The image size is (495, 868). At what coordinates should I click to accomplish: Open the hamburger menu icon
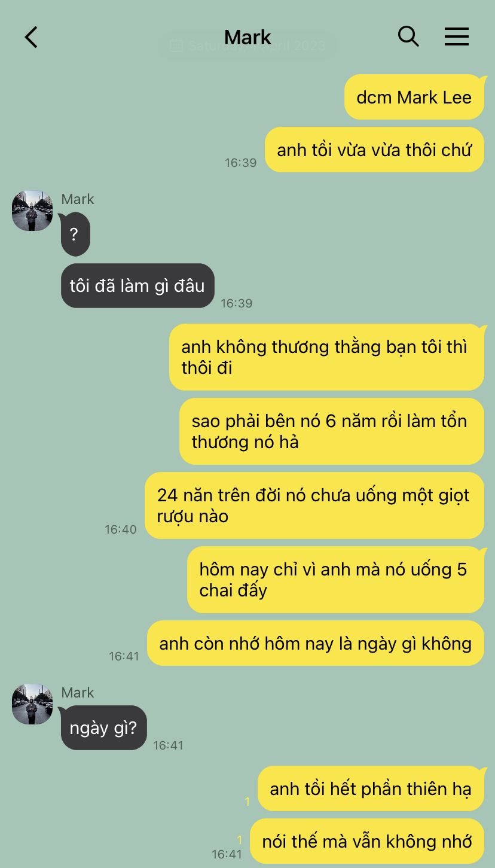click(457, 37)
